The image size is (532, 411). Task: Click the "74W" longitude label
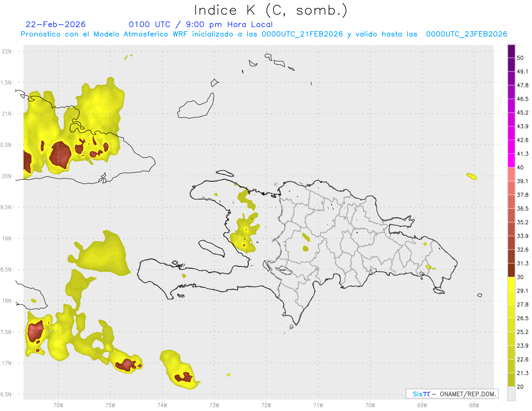[162, 405]
